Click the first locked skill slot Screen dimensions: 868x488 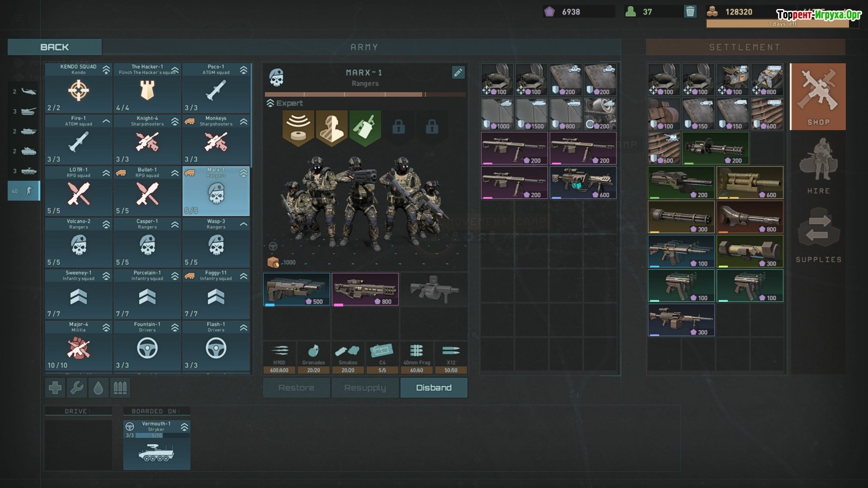pos(398,127)
